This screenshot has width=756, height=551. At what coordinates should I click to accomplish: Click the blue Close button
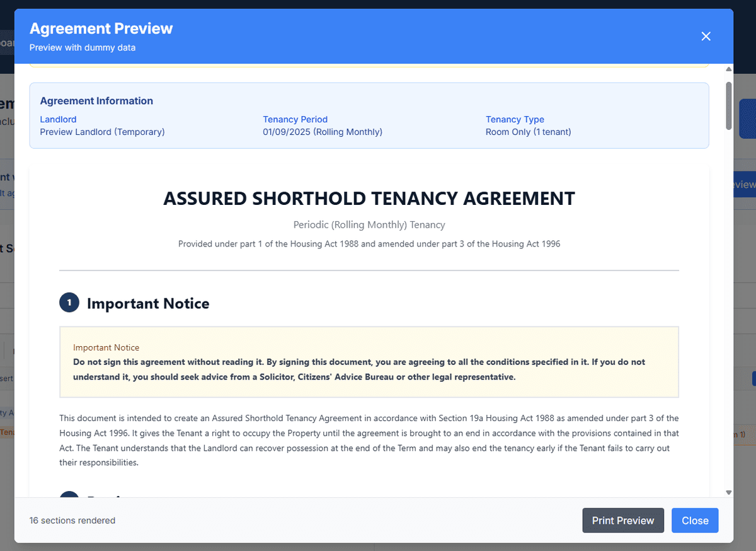[x=695, y=520]
